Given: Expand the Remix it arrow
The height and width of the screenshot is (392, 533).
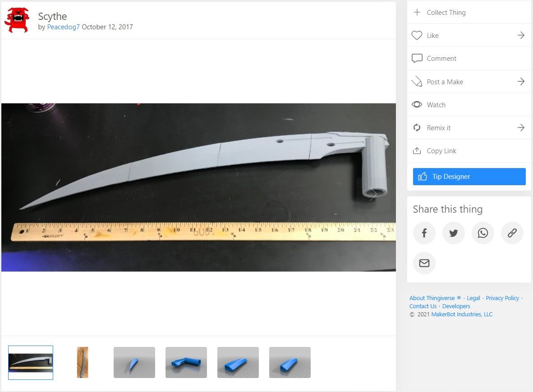Looking at the screenshot, I should (x=521, y=128).
